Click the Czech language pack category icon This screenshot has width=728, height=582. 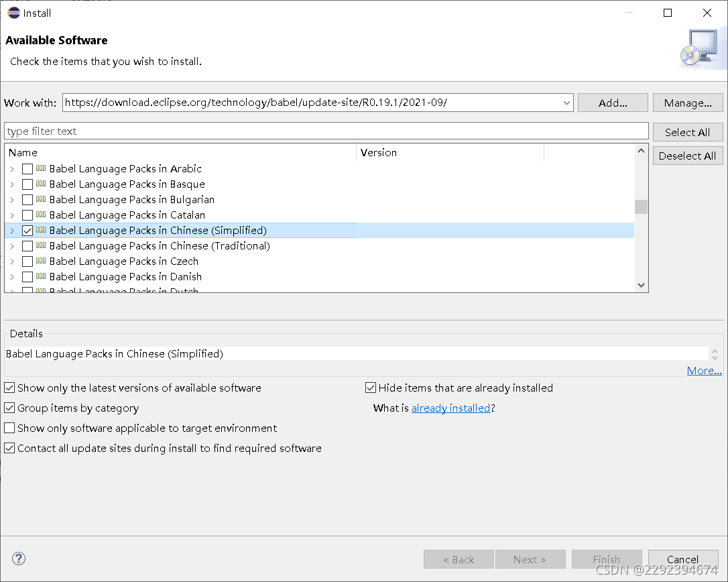tap(41, 261)
